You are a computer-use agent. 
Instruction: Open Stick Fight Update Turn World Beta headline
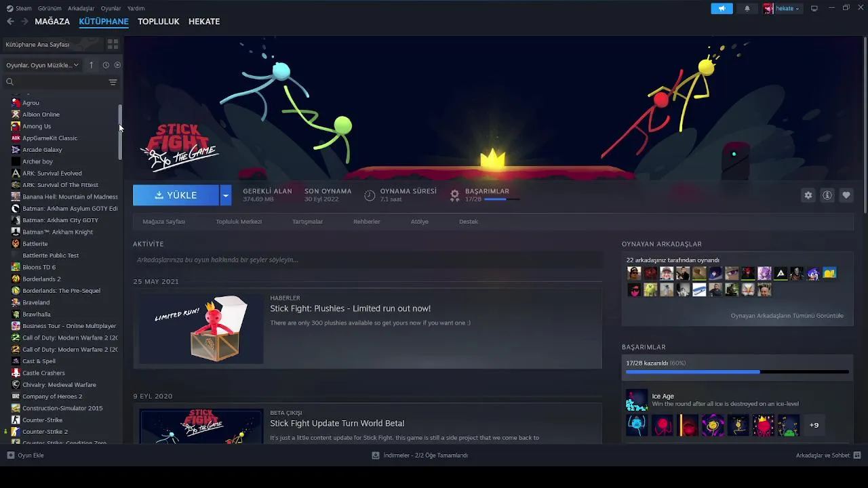tap(337, 424)
